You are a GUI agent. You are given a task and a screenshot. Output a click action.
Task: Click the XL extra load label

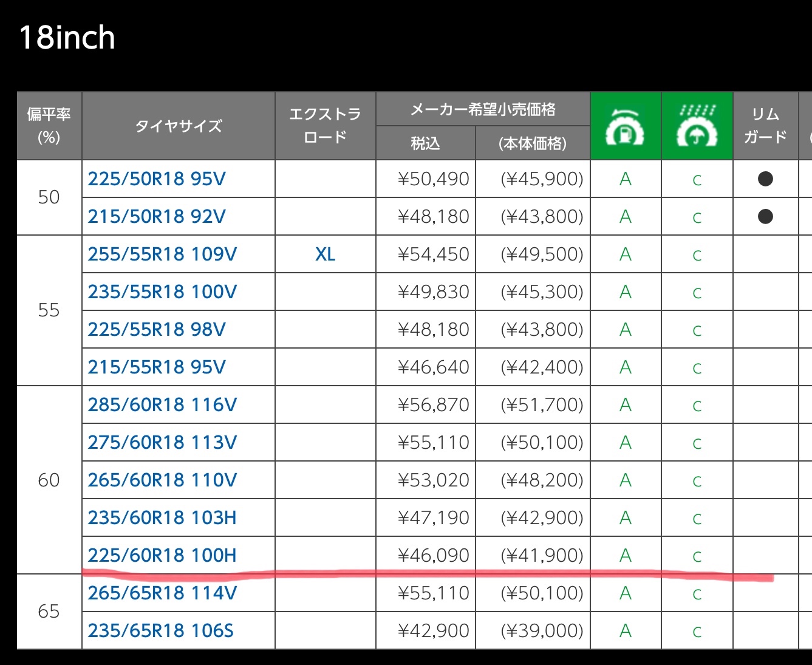click(325, 254)
